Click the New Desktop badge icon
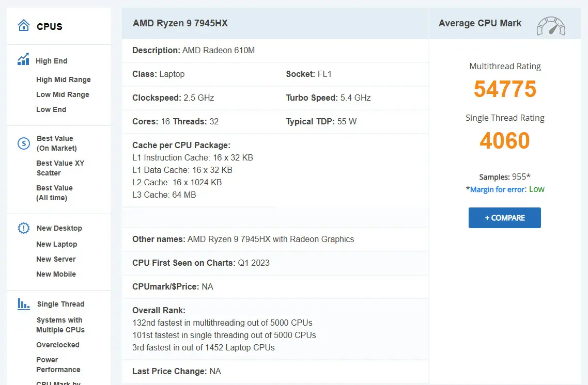The image size is (588, 385). click(24, 228)
